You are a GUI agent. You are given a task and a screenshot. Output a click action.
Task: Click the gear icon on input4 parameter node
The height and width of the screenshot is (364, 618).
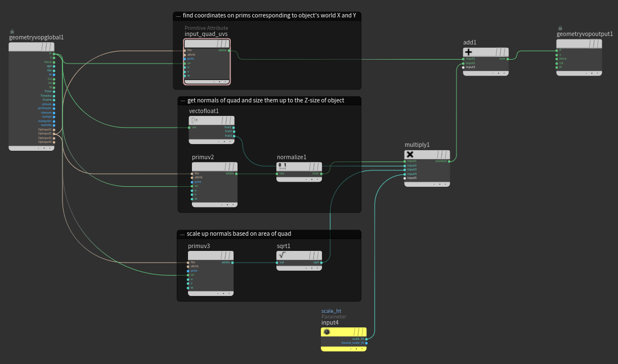pyautogui.click(x=327, y=332)
